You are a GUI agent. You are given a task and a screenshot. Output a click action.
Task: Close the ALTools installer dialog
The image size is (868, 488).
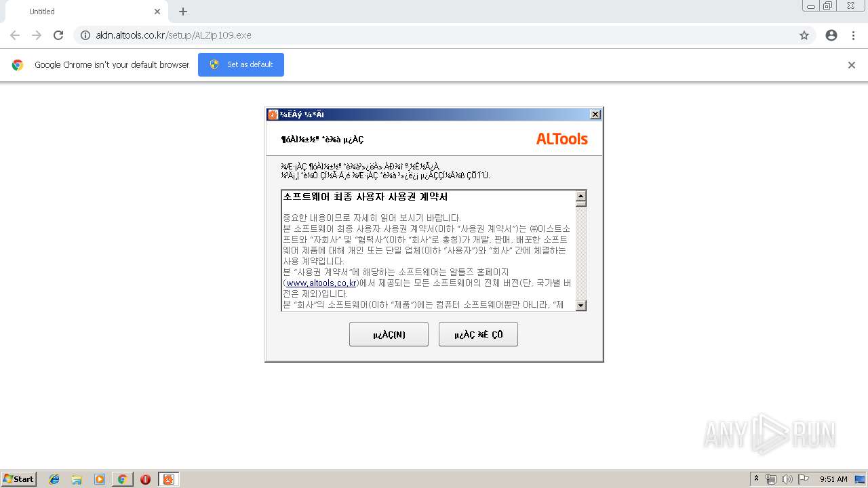pos(595,115)
